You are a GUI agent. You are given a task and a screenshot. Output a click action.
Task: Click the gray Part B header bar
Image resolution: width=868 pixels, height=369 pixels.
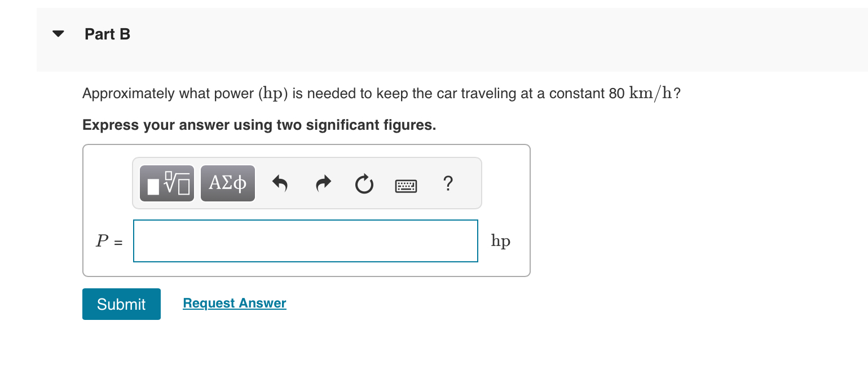(451, 39)
